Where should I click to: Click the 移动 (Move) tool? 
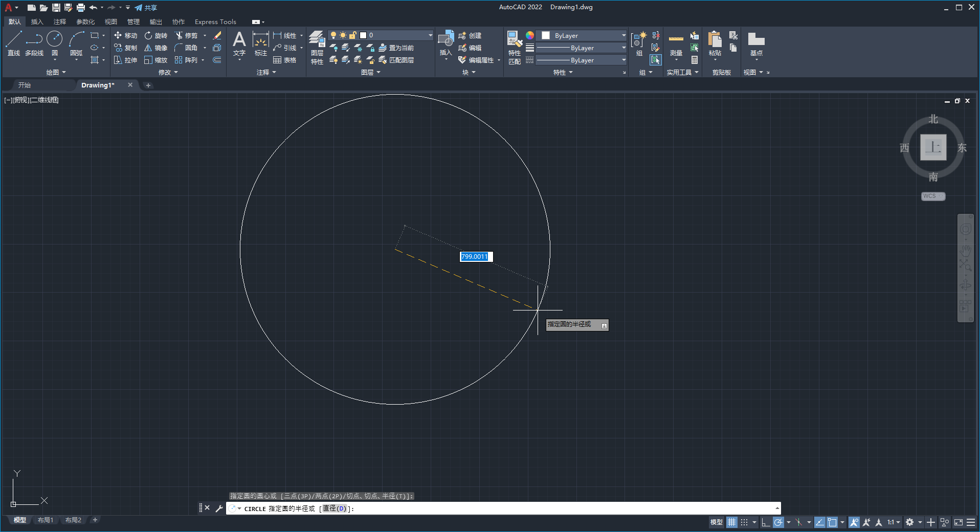pyautogui.click(x=126, y=35)
